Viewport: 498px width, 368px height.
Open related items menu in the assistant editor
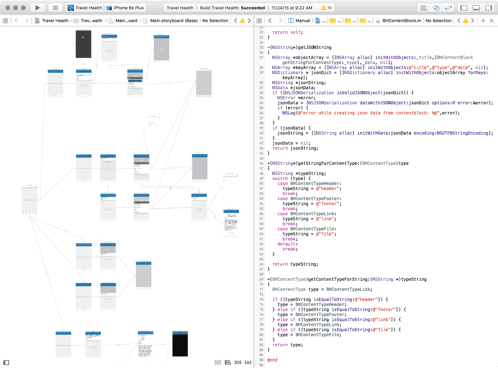tap(259, 21)
